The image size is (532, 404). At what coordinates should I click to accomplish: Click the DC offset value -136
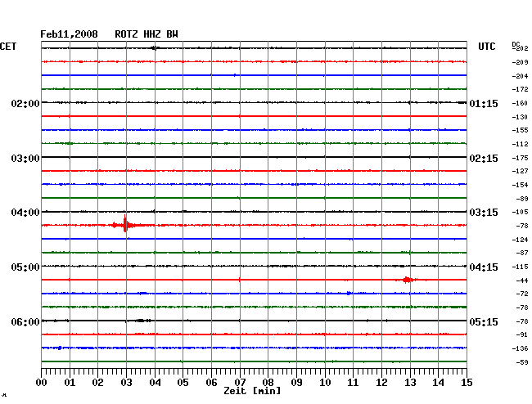520,348
